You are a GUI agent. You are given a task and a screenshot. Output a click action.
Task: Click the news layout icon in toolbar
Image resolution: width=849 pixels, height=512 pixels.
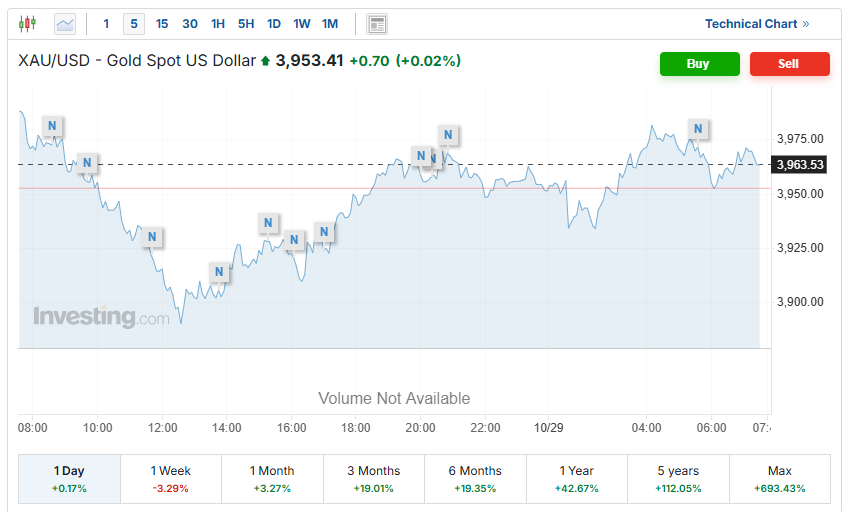point(377,24)
